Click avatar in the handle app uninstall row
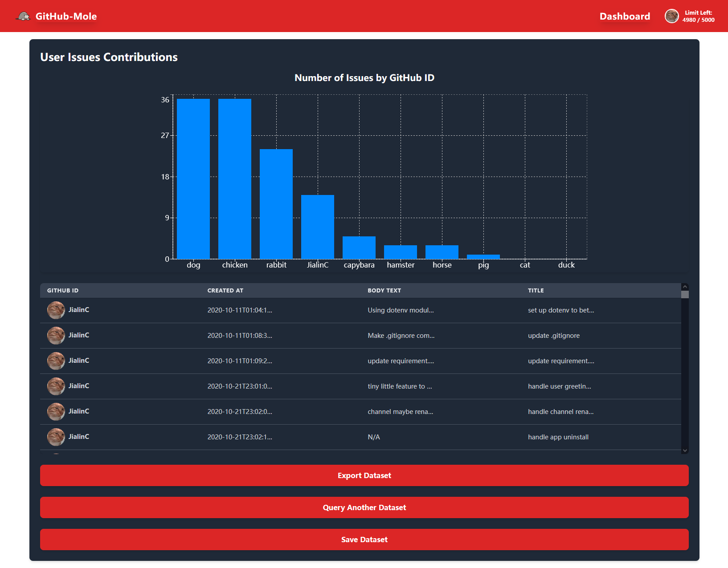 point(56,437)
